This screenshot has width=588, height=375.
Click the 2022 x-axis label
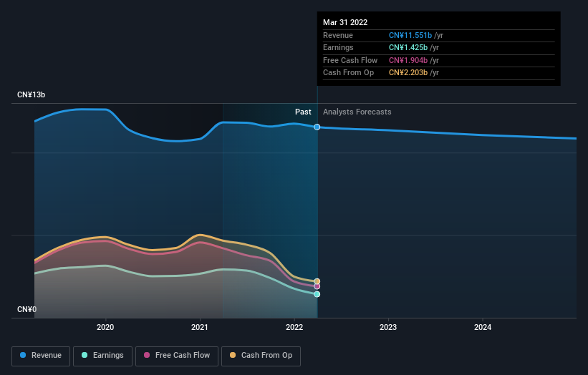(294, 327)
